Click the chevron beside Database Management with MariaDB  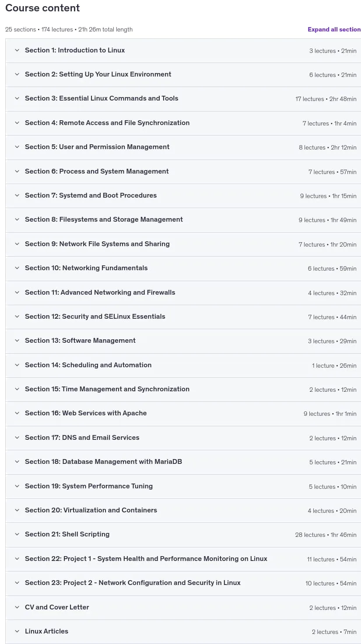[17, 462]
